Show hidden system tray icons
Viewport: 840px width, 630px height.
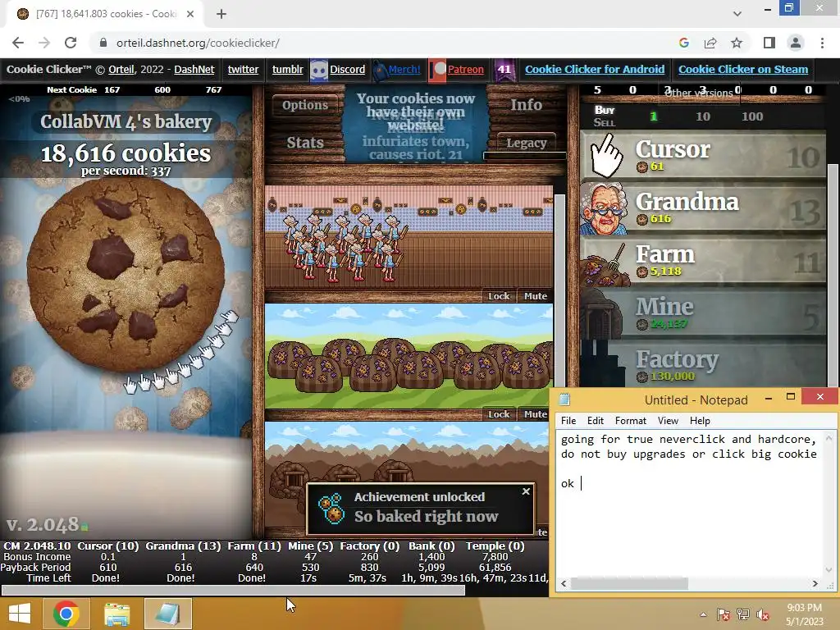(x=703, y=614)
